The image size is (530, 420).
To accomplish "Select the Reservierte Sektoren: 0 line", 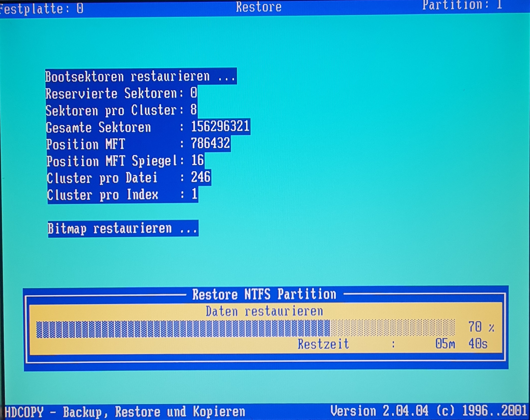I will pyautogui.click(x=121, y=94).
